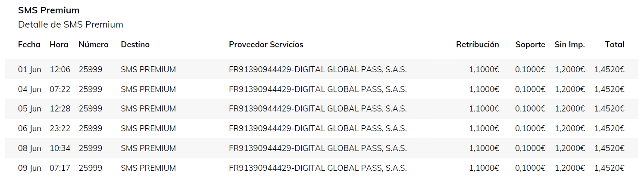This screenshot has height=179, width=644.
Task: Click the 1,2000€ Sin Imp. in 08 Jun row
Action: click(x=569, y=148)
